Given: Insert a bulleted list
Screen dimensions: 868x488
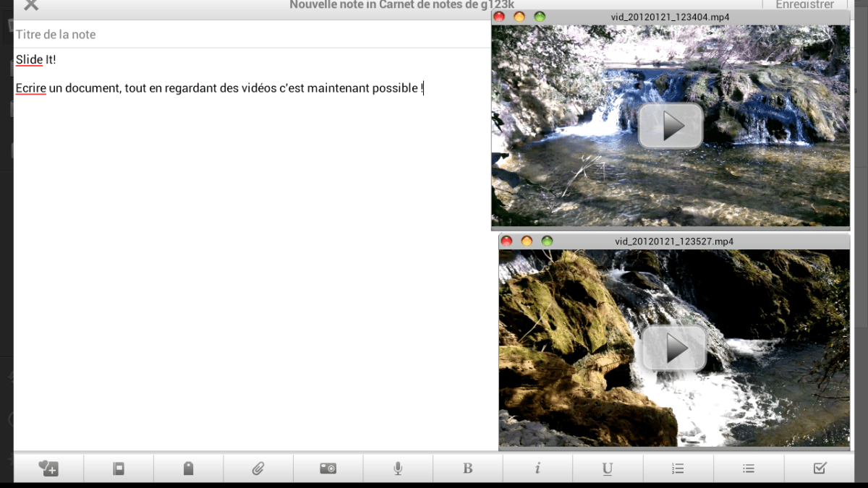Looking at the screenshot, I should (749, 468).
